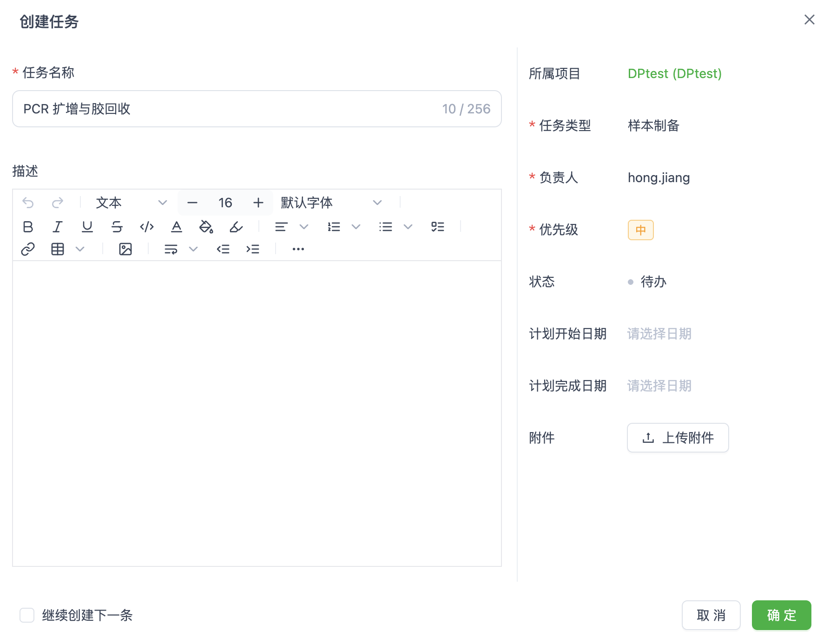Toggle bold formatting in the editor
The width and height of the screenshot is (830, 644).
[x=29, y=227]
